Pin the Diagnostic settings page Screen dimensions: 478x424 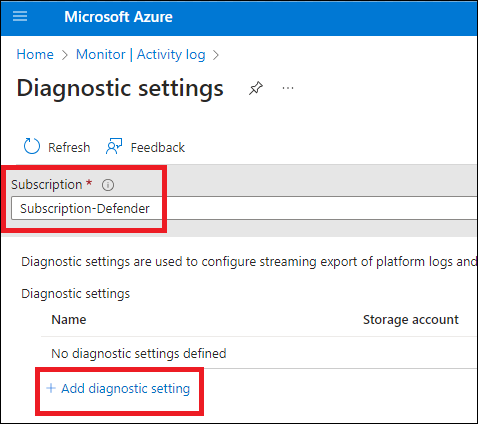(256, 88)
